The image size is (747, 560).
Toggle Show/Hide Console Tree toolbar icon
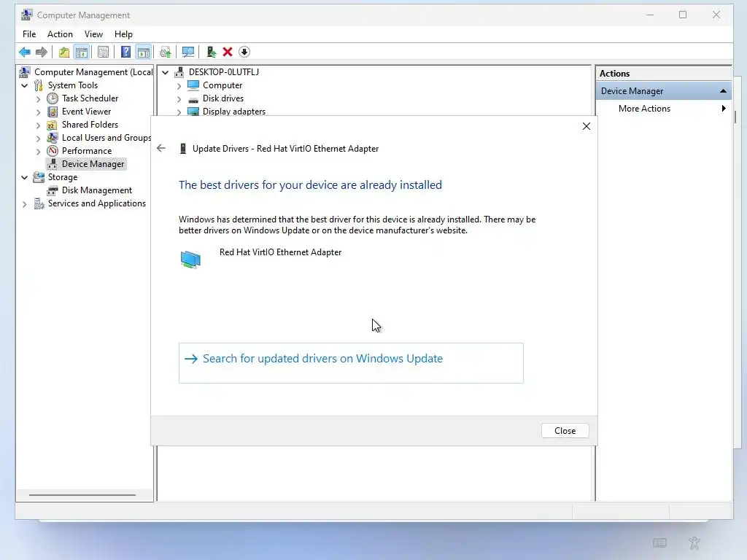[x=82, y=52]
